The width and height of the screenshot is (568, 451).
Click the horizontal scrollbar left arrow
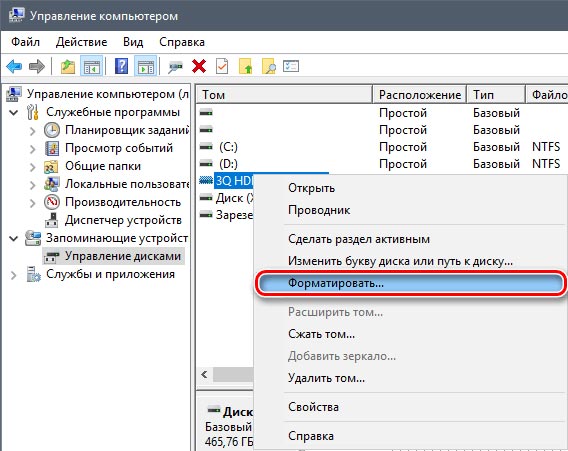click(x=204, y=374)
